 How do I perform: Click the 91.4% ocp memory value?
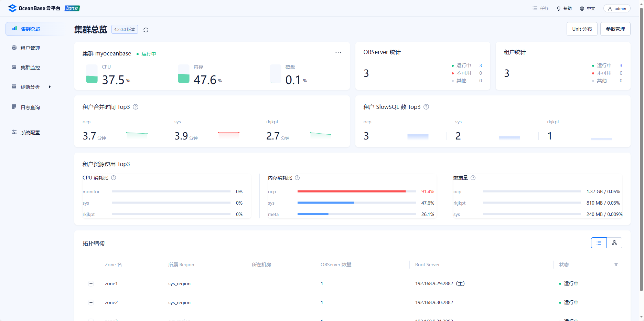[x=428, y=191]
